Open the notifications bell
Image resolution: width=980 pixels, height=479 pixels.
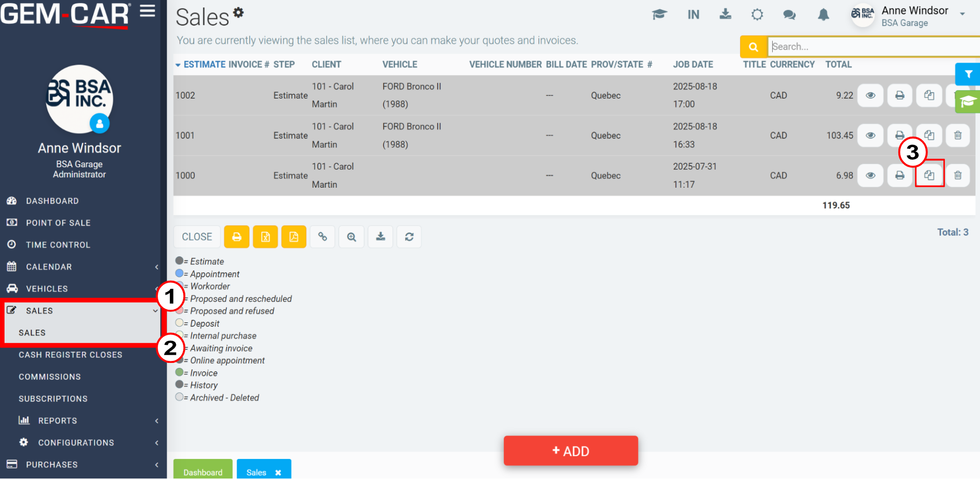[x=823, y=15]
